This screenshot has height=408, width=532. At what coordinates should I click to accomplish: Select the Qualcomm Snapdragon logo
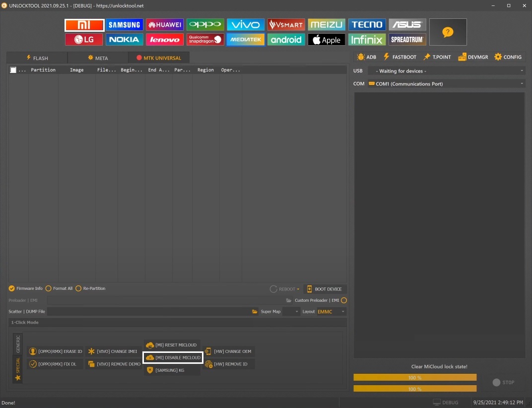205,39
